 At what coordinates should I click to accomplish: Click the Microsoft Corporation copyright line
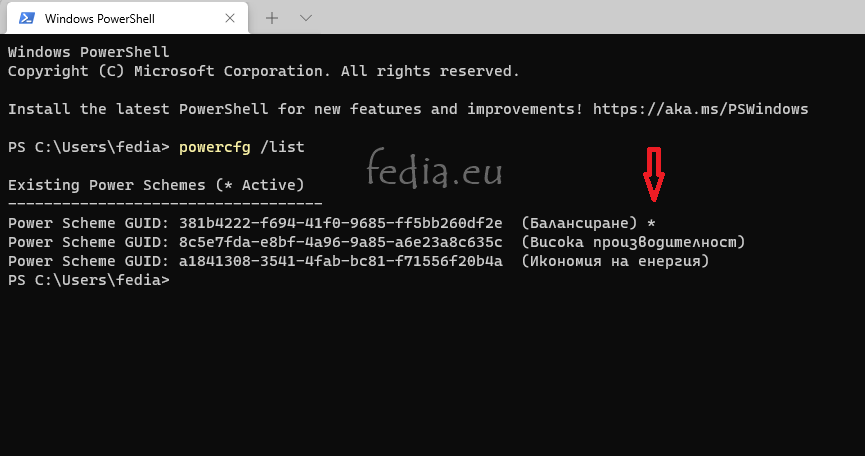pyautogui.click(x=264, y=71)
